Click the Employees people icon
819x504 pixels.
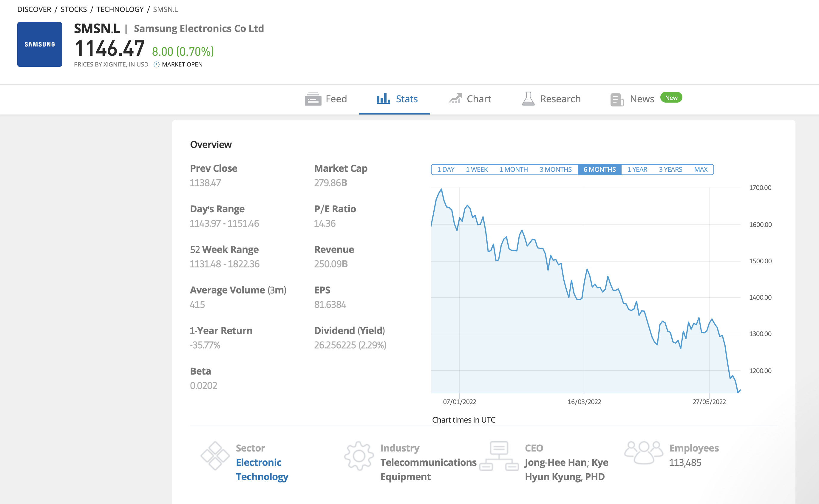pos(644,453)
